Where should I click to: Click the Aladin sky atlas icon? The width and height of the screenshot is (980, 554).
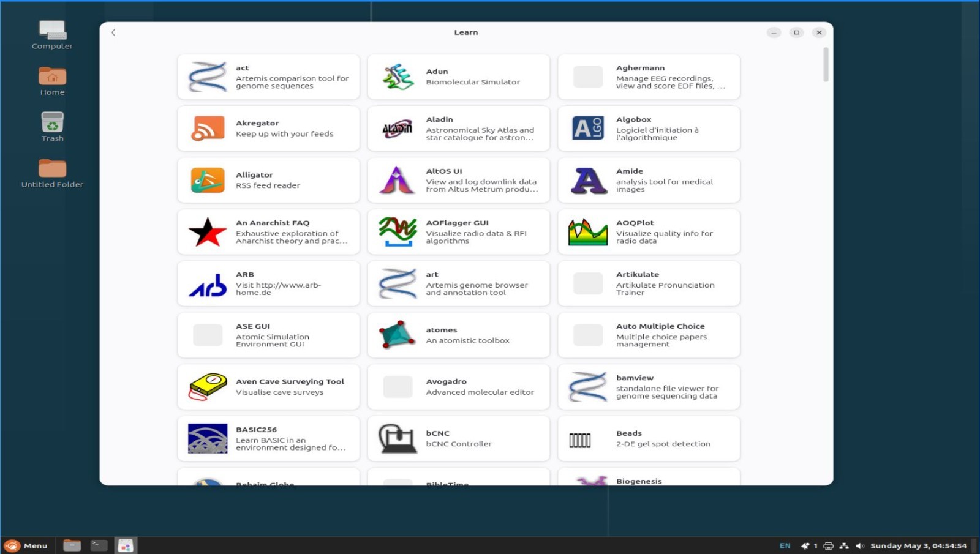click(x=398, y=129)
